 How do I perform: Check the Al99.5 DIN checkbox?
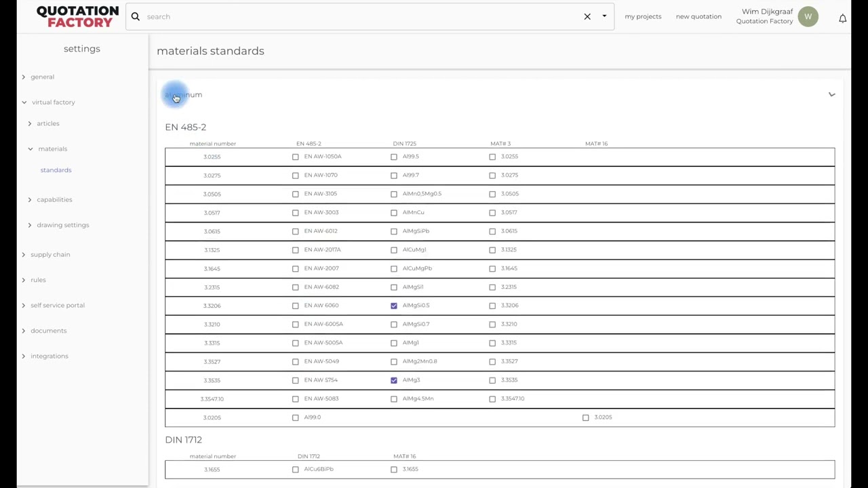click(394, 157)
